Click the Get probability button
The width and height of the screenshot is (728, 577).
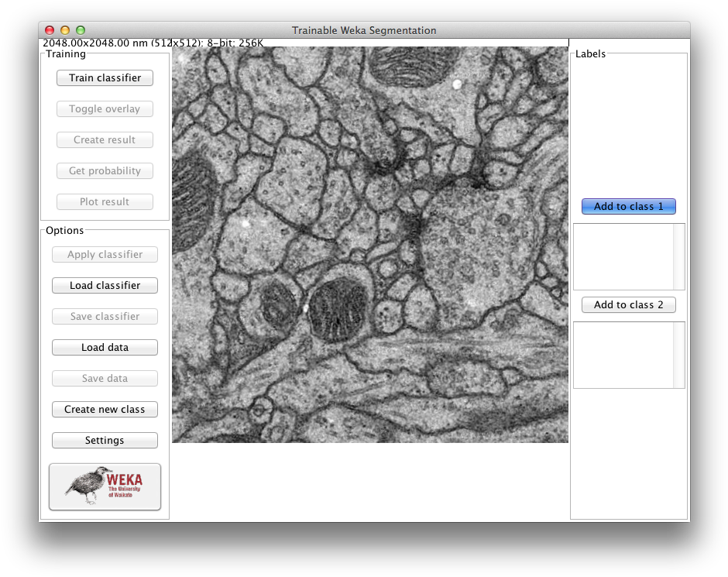point(105,171)
